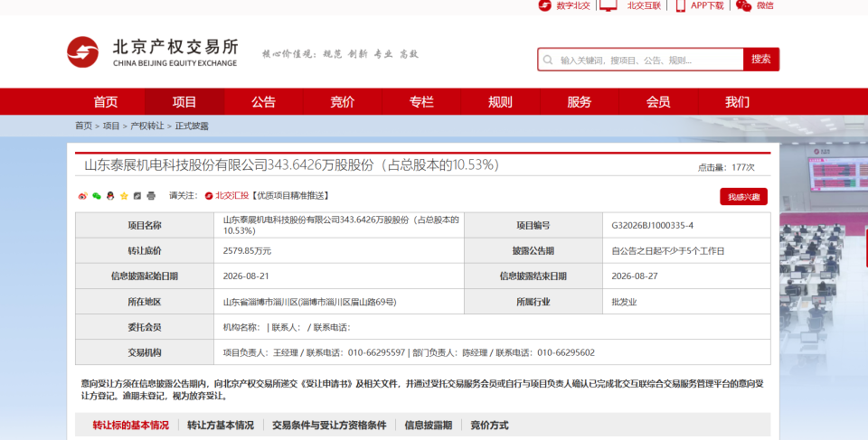
Task: Switch to 转让方基本情况 tab
Action: point(221,425)
